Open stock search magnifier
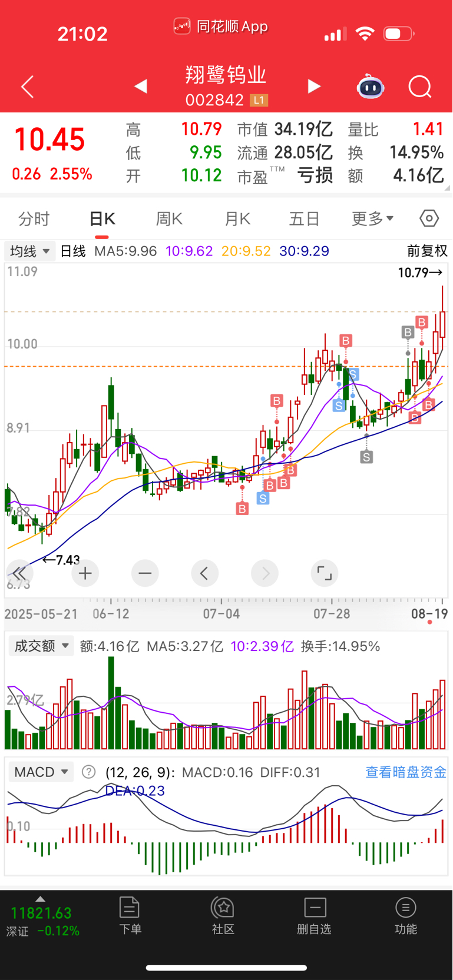Image resolution: width=453 pixels, height=980 pixels. pyautogui.click(x=420, y=87)
